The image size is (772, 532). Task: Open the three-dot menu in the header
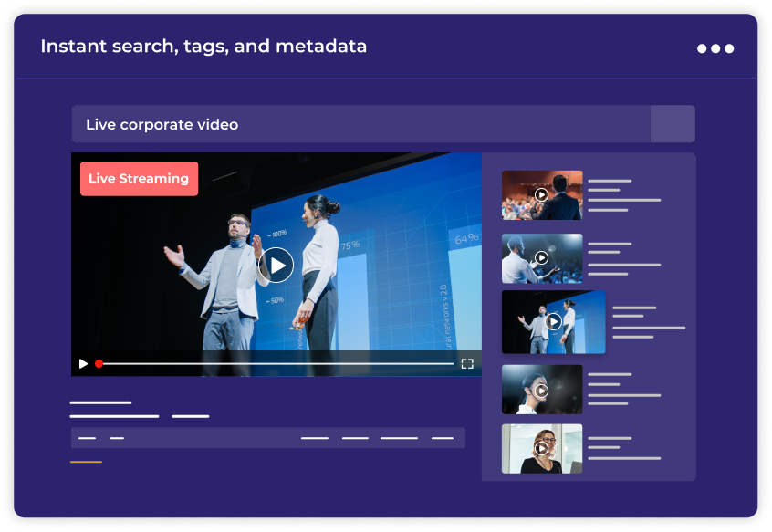coord(715,48)
